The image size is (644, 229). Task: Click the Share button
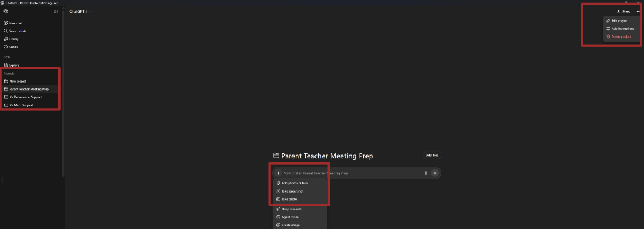point(624,11)
